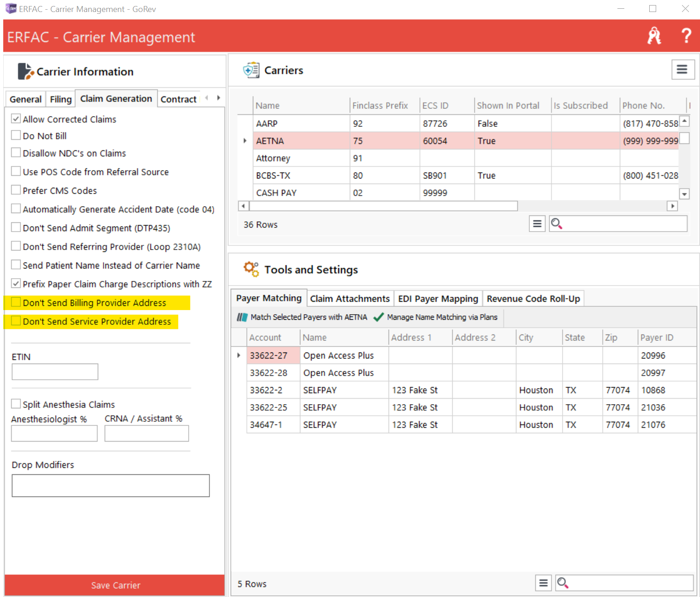Viewport: 700px width, 597px height.
Task: Open carriers grid options menu icon
Action: 537,224
